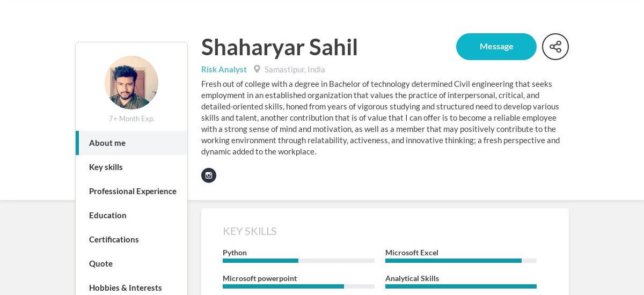Click the Risk Analyst title link
Screen dimensions: 644x295
(224, 69)
